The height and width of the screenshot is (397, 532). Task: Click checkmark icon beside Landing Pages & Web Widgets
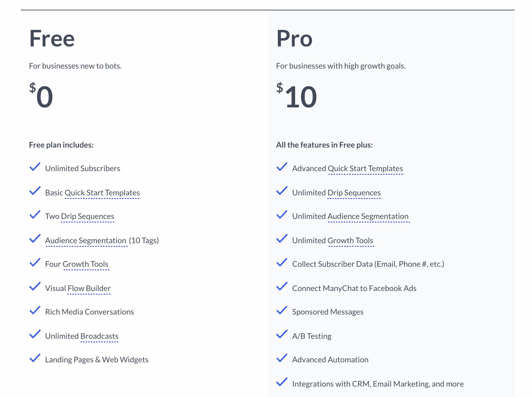(x=35, y=358)
